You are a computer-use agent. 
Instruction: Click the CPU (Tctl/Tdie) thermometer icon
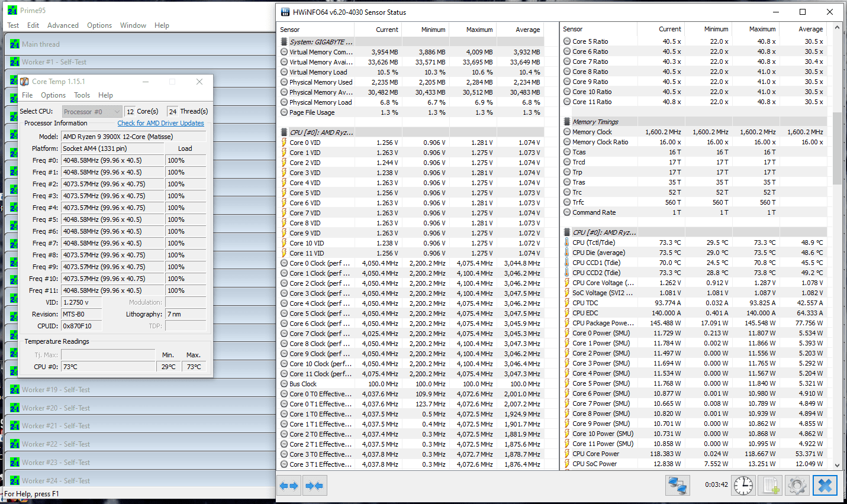567,243
